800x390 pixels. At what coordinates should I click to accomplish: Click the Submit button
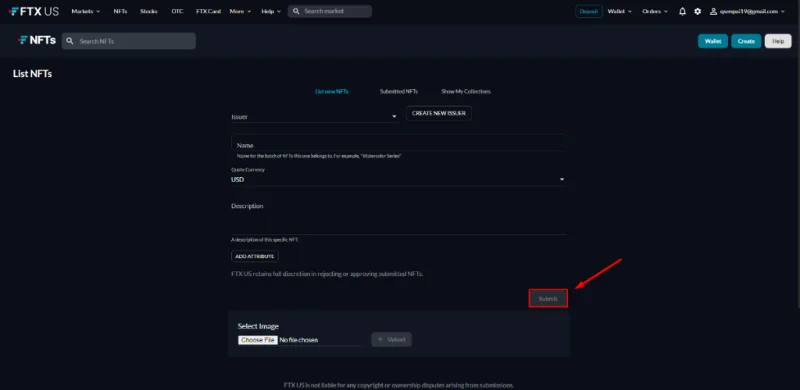(x=548, y=299)
